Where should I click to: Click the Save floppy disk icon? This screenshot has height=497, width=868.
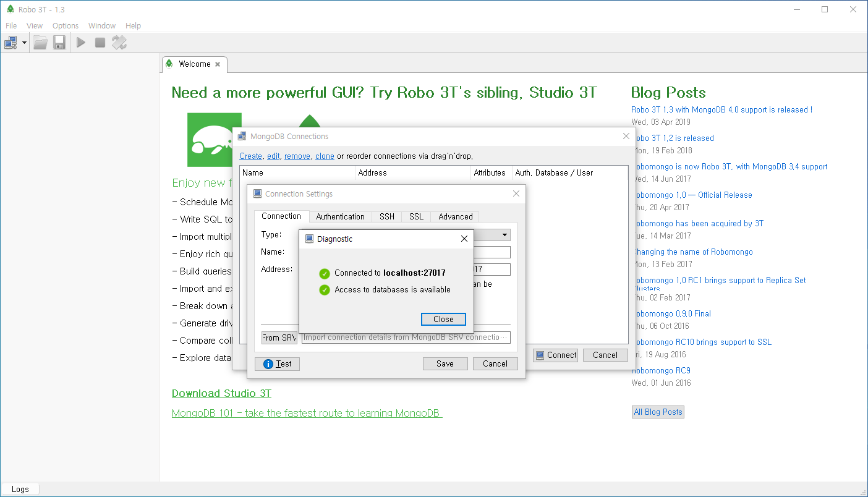point(59,43)
